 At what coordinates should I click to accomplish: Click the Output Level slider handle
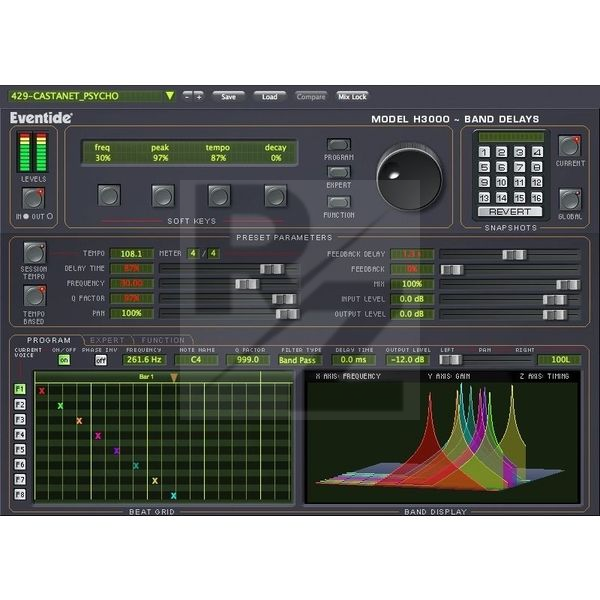point(555,315)
